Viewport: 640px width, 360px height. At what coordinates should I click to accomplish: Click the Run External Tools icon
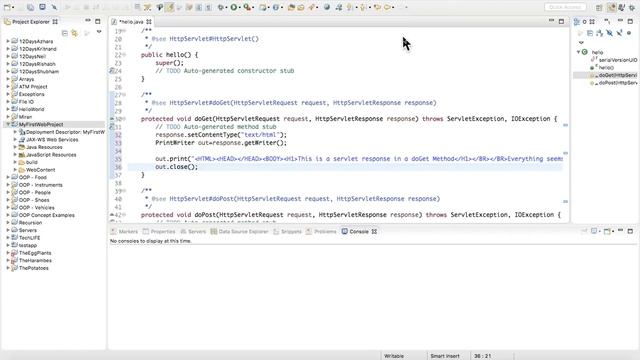[247, 7]
